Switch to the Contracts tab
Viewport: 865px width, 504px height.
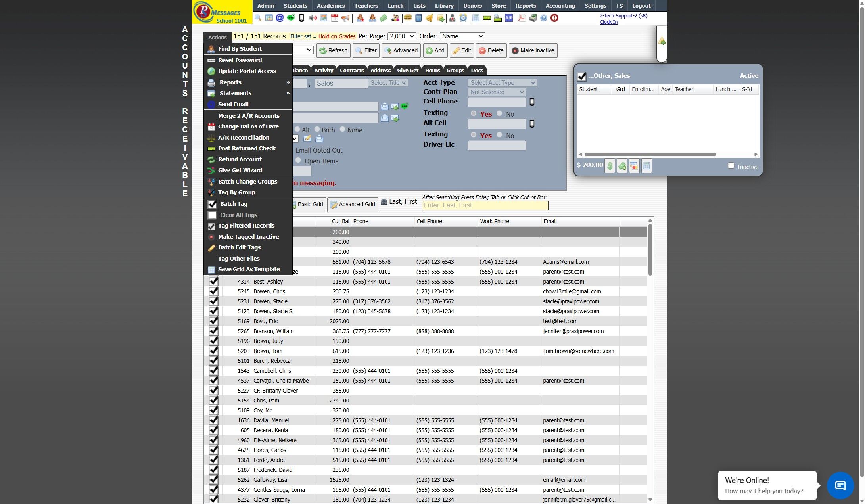tap(351, 71)
